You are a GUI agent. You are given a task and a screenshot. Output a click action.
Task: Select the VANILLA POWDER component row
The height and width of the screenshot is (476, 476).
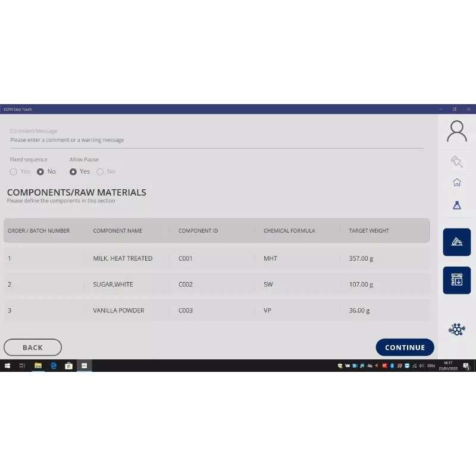point(216,311)
